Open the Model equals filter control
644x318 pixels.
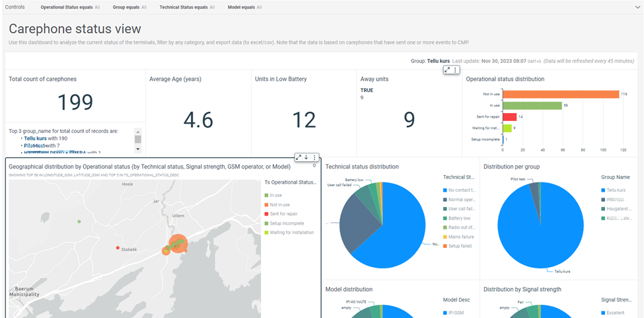[244, 7]
